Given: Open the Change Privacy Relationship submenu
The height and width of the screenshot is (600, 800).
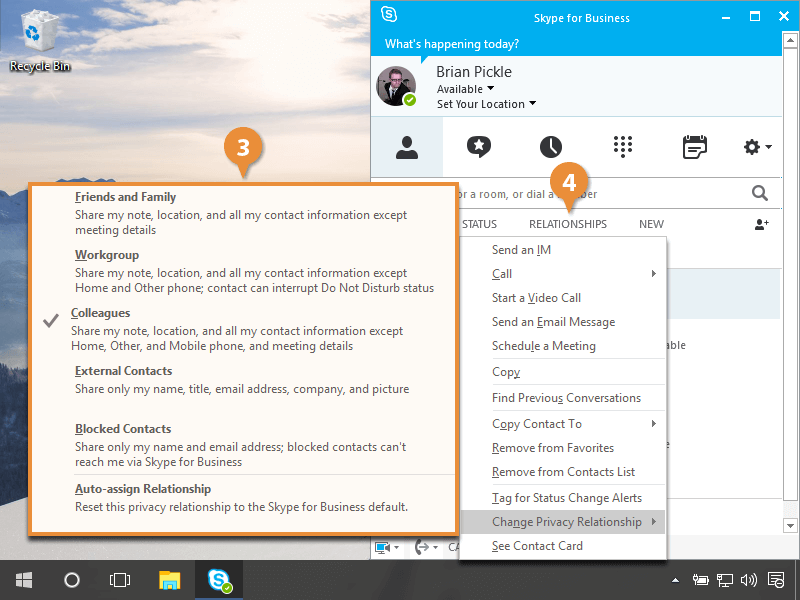Looking at the screenshot, I should (x=566, y=522).
